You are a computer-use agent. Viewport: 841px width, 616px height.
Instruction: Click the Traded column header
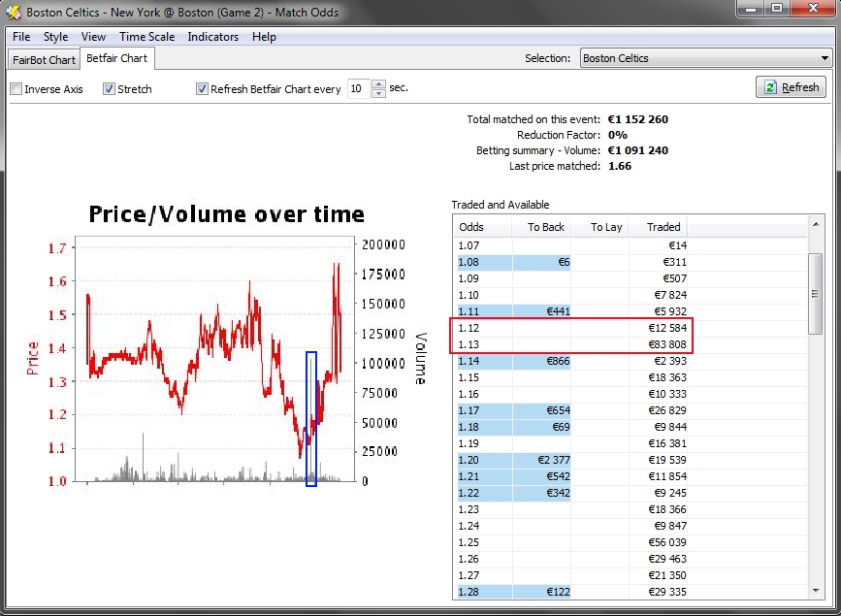pos(658,227)
